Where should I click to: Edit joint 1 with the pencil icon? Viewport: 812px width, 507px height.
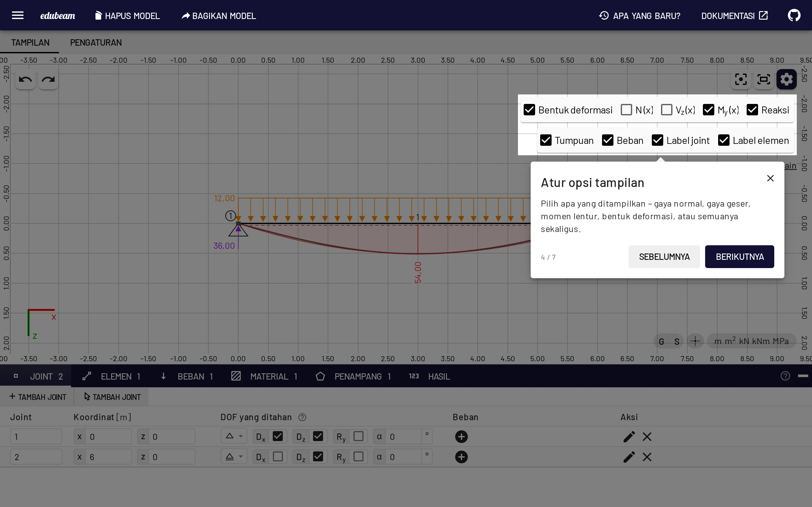point(629,437)
